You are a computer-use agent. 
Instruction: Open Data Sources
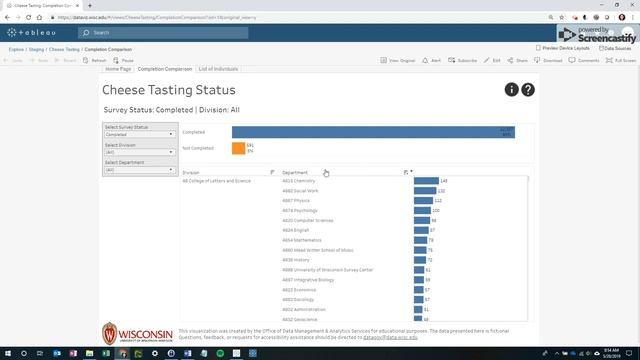click(615, 48)
